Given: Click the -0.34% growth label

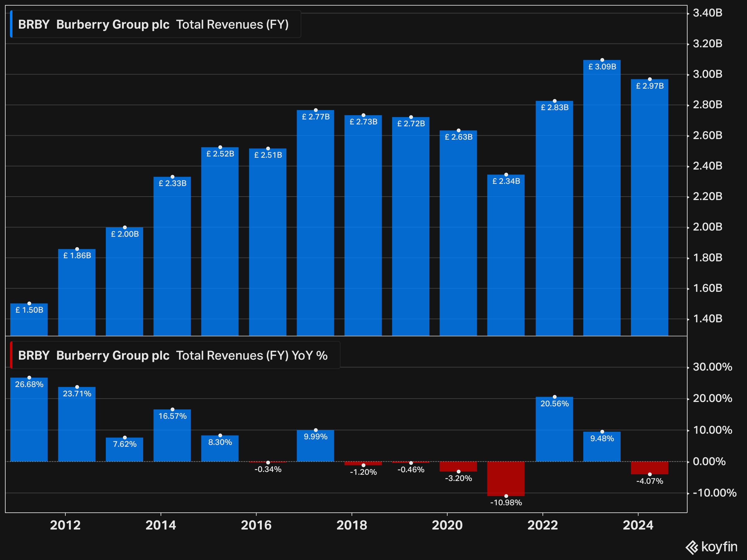Looking at the screenshot, I should [x=268, y=469].
